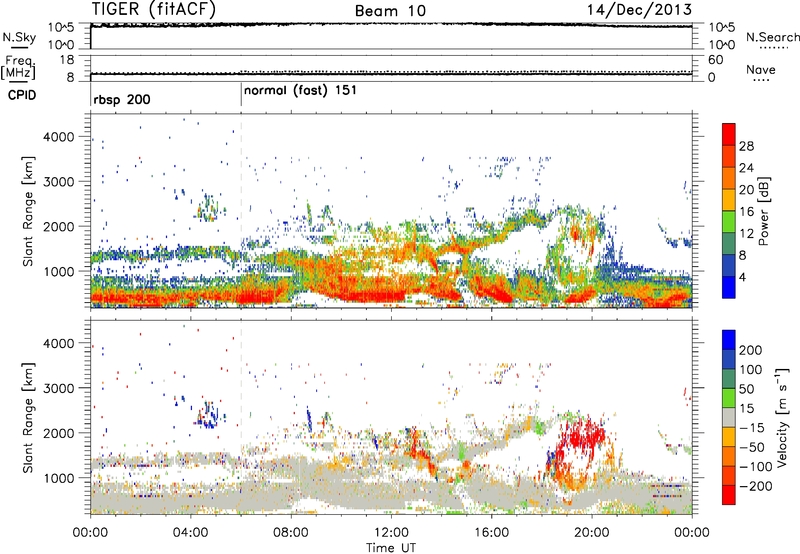Image resolution: width=800 pixels, height=554 pixels.
Task: Click the 'normal (fast) 151' CPID marker
Action: pos(300,91)
